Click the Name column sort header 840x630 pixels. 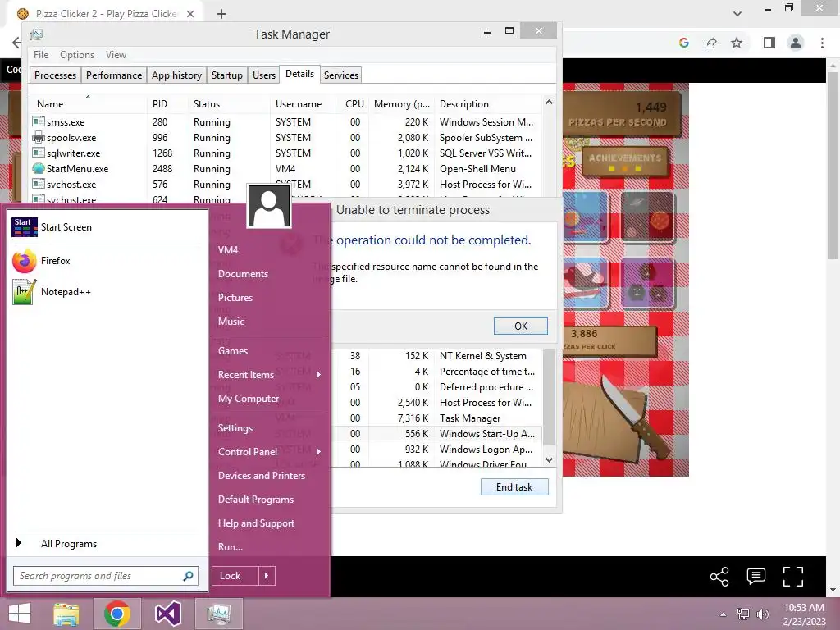pyautogui.click(x=87, y=104)
